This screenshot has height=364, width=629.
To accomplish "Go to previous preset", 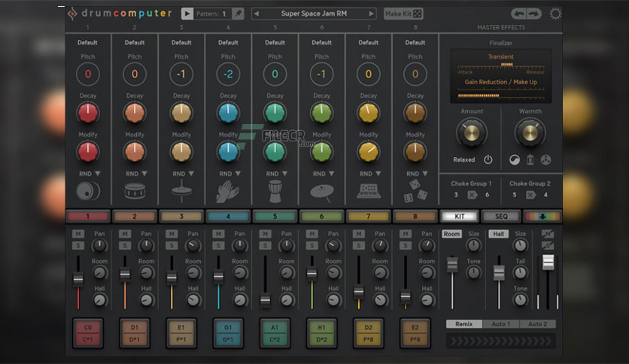I will point(257,14).
